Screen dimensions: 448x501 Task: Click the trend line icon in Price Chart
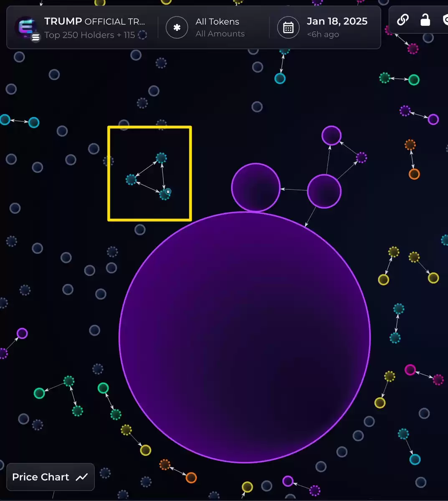[x=82, y=477]
